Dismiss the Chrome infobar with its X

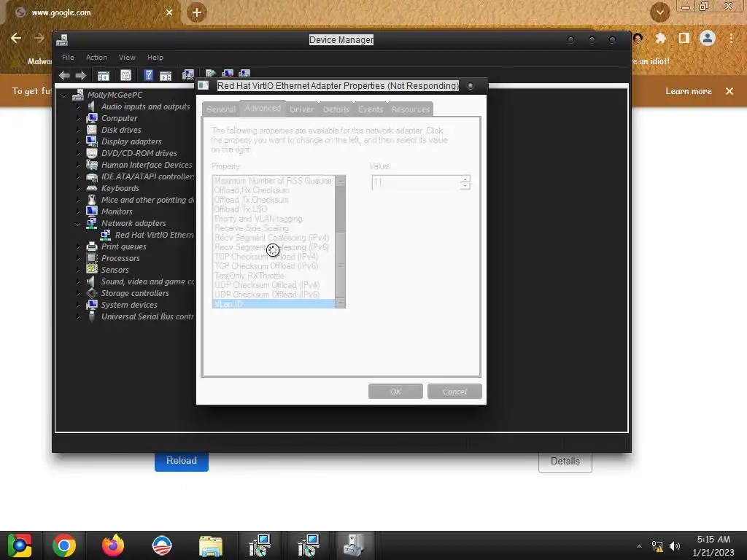coord(729,91)
